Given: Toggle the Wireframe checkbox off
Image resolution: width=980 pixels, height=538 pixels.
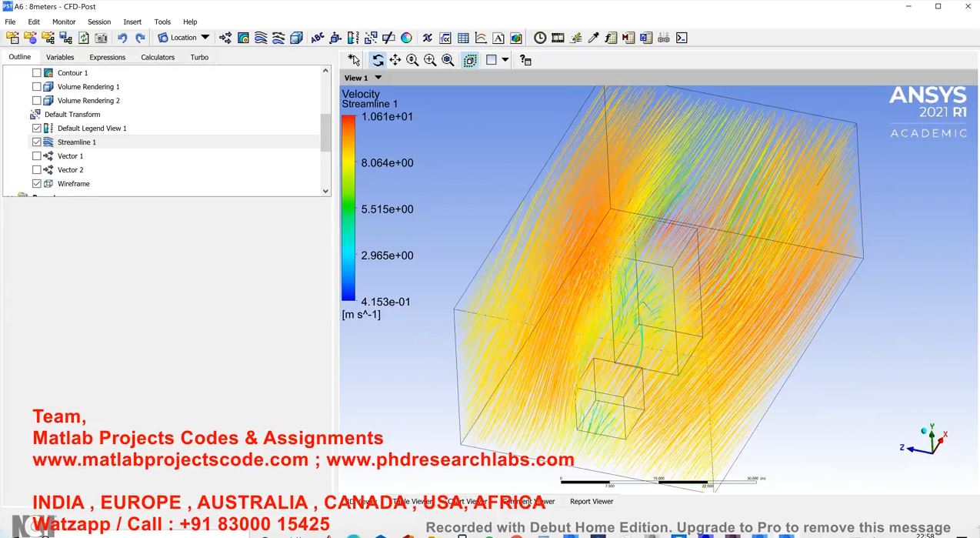Looking at the screenshot, I should click(36, 184).
